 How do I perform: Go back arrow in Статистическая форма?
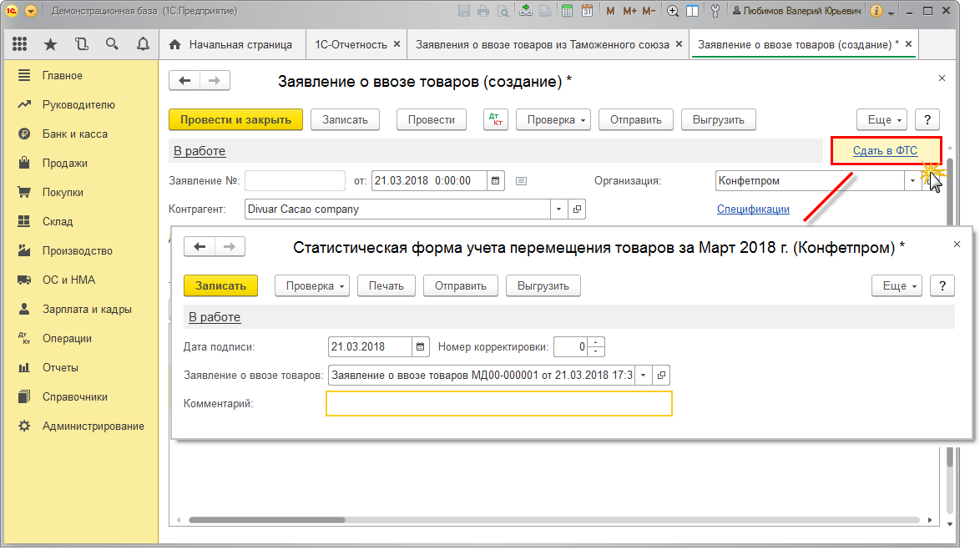pos(200,247)
